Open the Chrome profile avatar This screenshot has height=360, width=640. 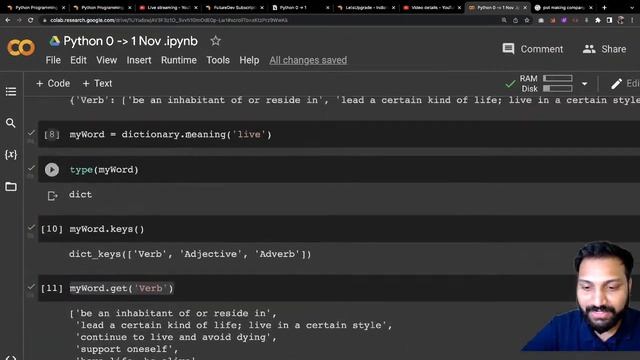point(620,20)
